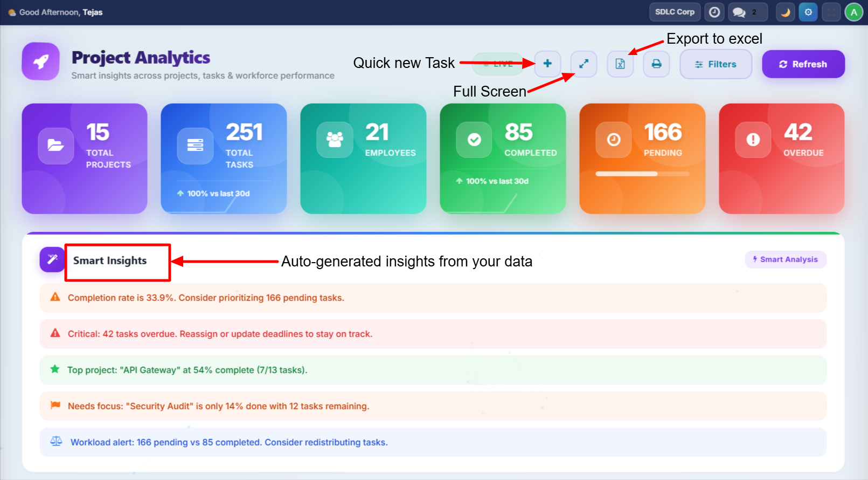The height and width of the screenshot is (480, 868).
Task: Click the 'Critical: 42 tasks overdue' insight text
Action: (220, 334)
